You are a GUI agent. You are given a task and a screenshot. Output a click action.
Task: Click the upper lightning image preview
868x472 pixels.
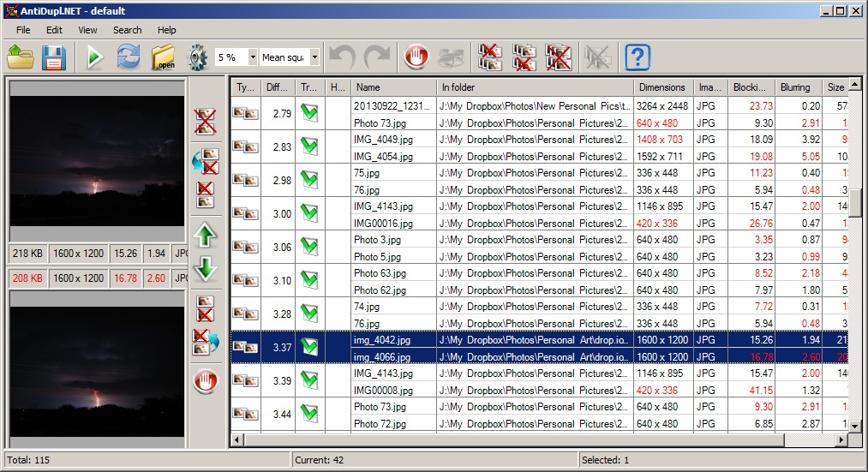coord(97,162)
